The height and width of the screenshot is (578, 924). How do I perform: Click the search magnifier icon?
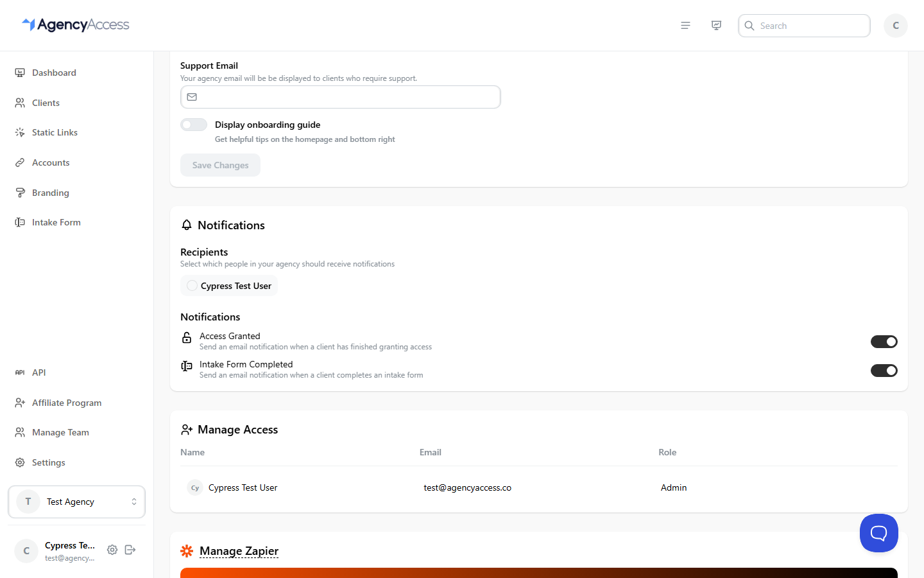pos(749,26)
